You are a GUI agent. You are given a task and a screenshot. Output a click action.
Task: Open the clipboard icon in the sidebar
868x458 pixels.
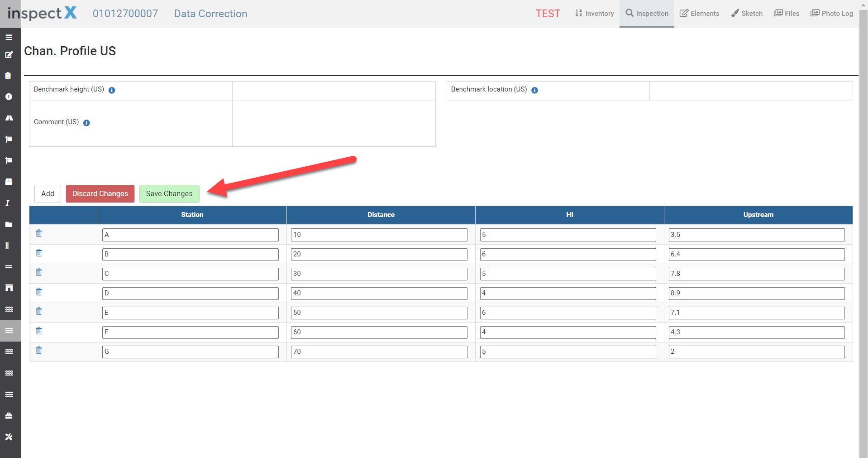pyautogui.click(x=8, y=76)
